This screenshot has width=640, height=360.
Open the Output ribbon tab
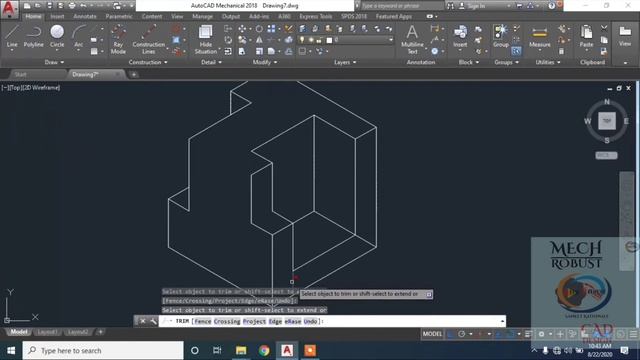(x=231, y=16)
